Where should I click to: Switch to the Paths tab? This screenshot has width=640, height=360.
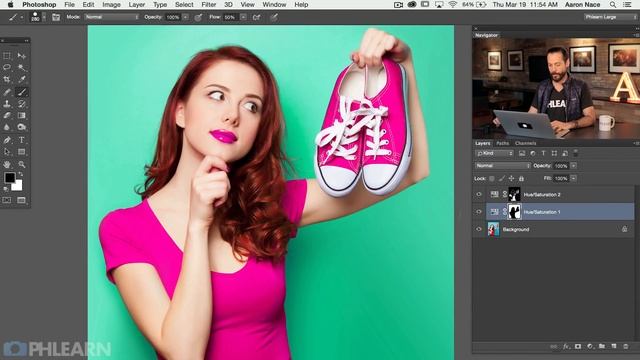(502, 143)
